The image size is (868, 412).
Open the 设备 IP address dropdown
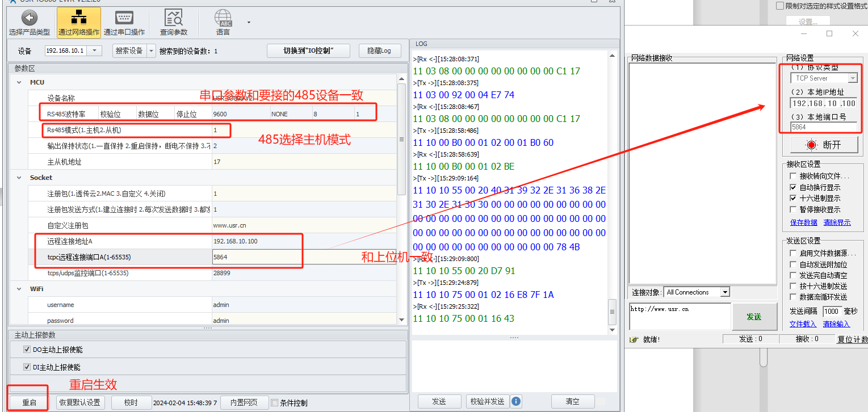click(95, 51)
